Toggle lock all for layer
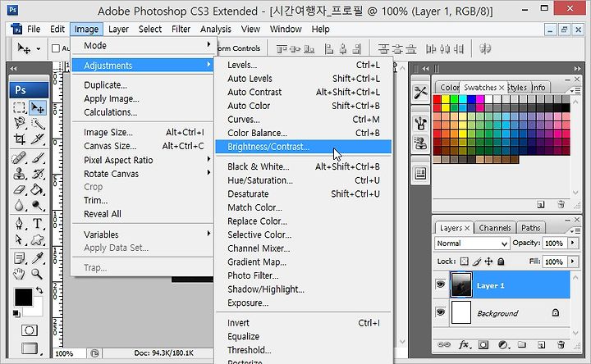591x364 pixels. point(501,262)
